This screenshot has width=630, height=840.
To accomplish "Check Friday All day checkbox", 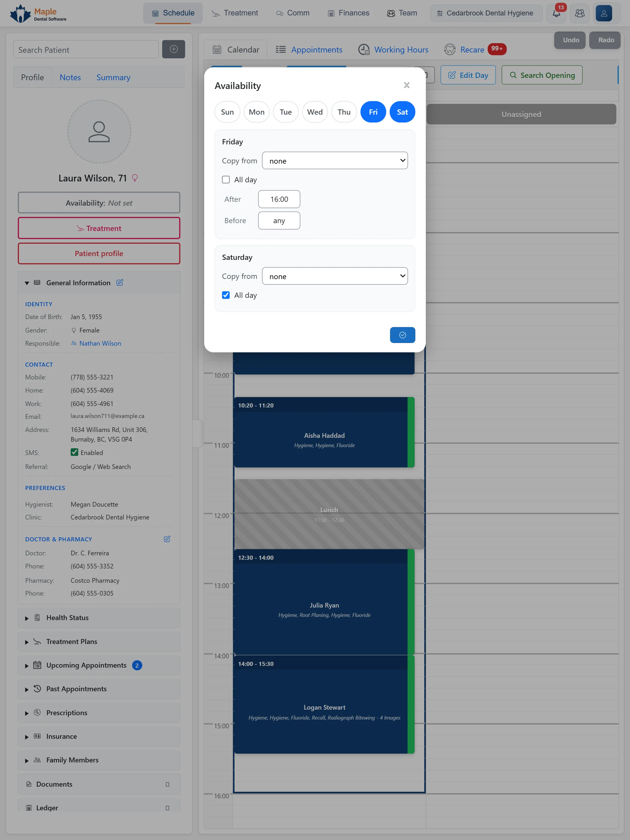I will [x=226, y=180].
